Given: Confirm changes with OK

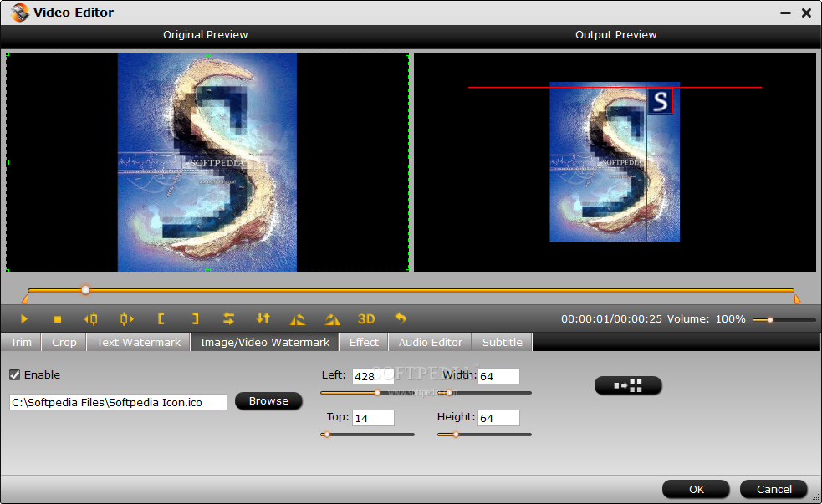Looking at the screenshot, I should pyautogui.click(x=697, y=489).
